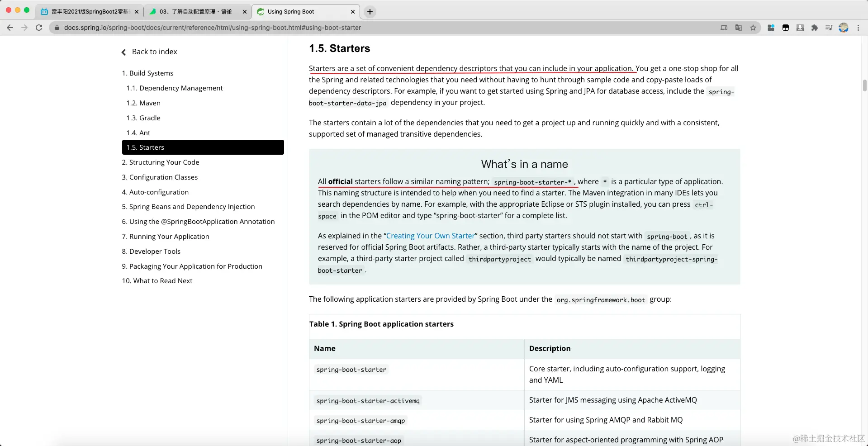Screen dimensions: 868x446
Task: Open 8. Developer Tools section
Action: click(x=151, y=251)
